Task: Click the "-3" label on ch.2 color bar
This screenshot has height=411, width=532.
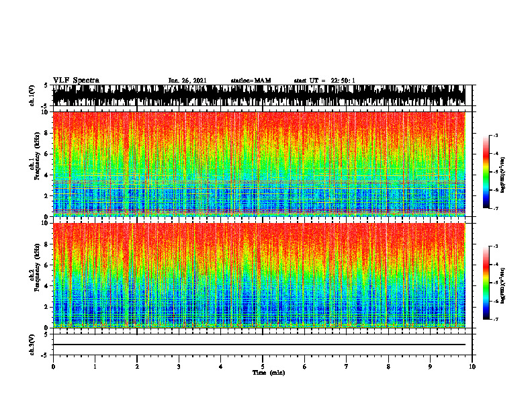Action: [495, 246]
